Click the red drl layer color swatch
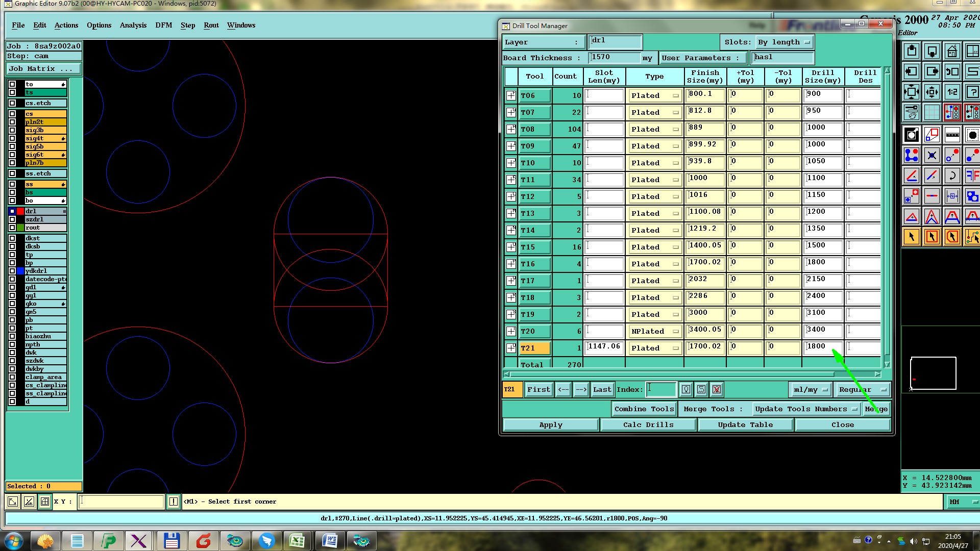The image size is (980, 551). pos(20,211)
